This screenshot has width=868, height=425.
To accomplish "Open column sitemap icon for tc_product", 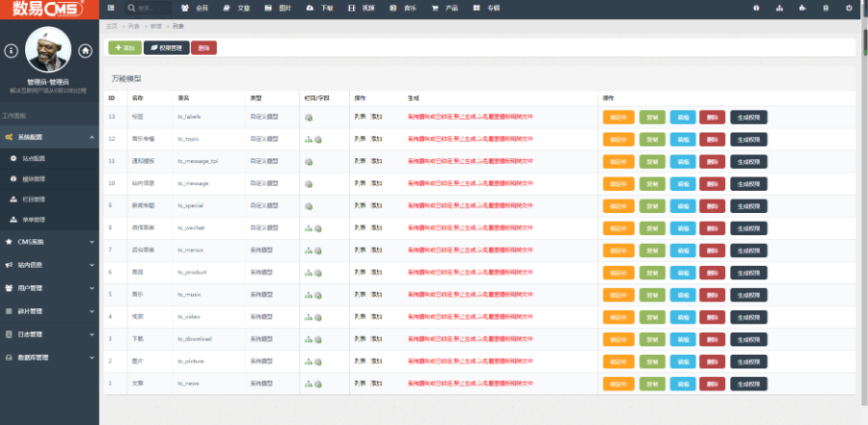I will [309, 273].
